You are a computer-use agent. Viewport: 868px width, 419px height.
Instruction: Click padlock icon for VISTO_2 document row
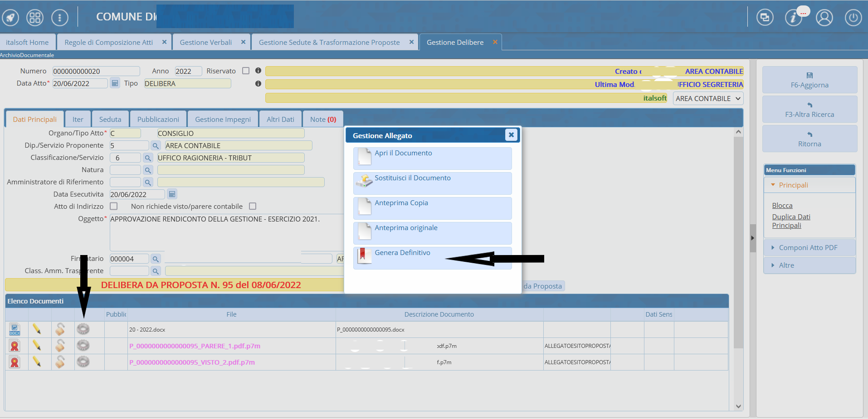[x=60, y=362]
